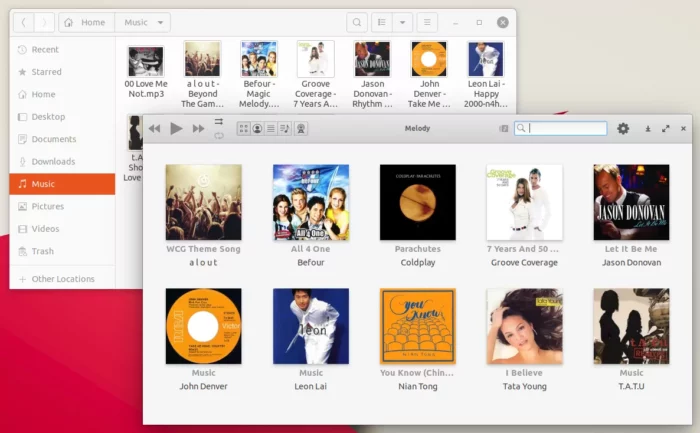Select Jason Donovan Rhythm file
Viewport: 700px width, 433px height.
click(x=372, y=75)
